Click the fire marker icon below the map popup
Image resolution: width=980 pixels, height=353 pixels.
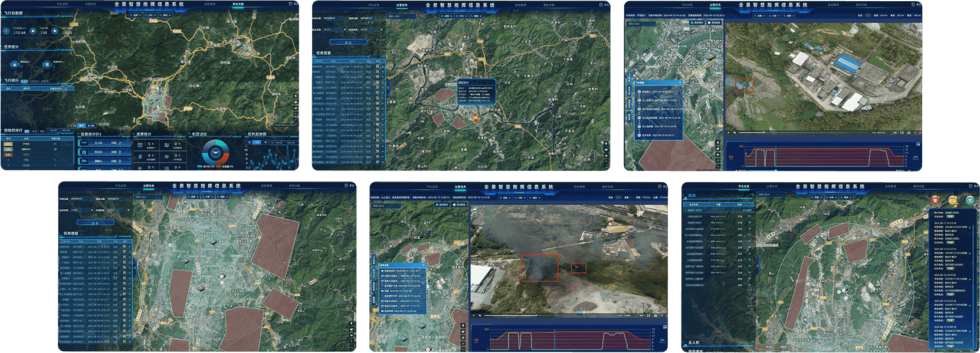[x=475, y=118]
